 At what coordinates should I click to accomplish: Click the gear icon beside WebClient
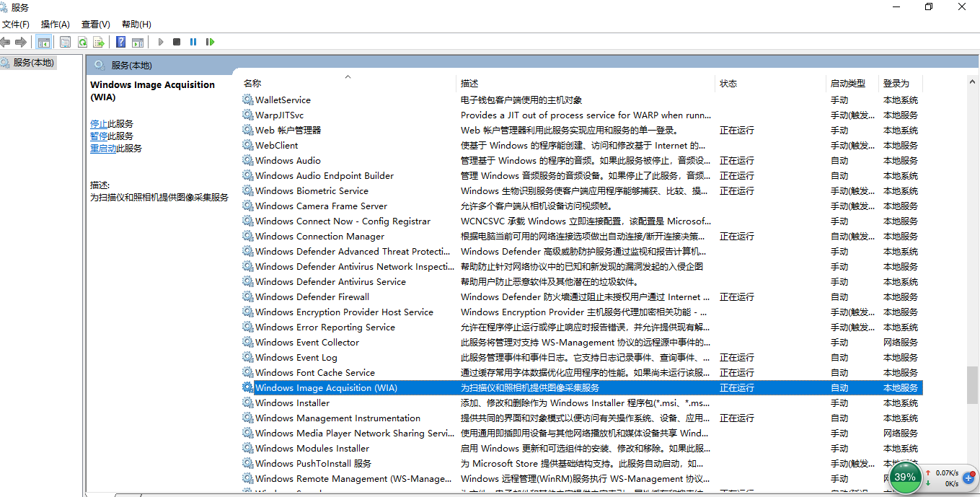point(248,145)
